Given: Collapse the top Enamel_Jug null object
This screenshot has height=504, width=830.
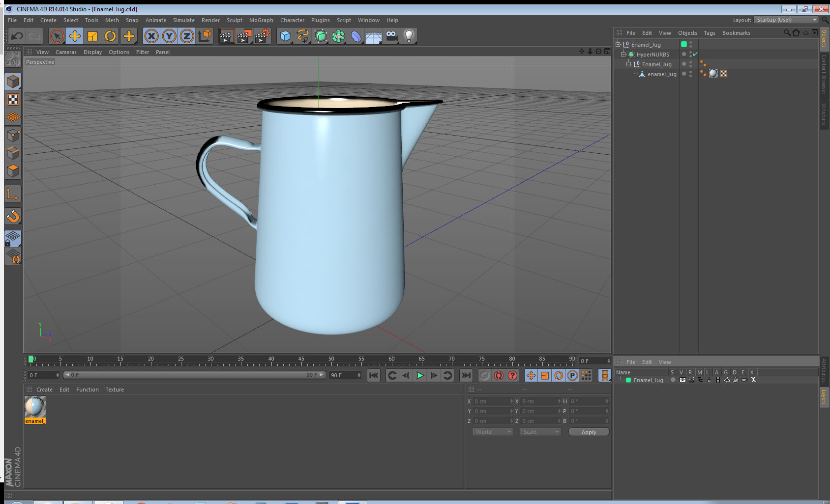Looking at the screenshot, I should [x=618, y=44].
